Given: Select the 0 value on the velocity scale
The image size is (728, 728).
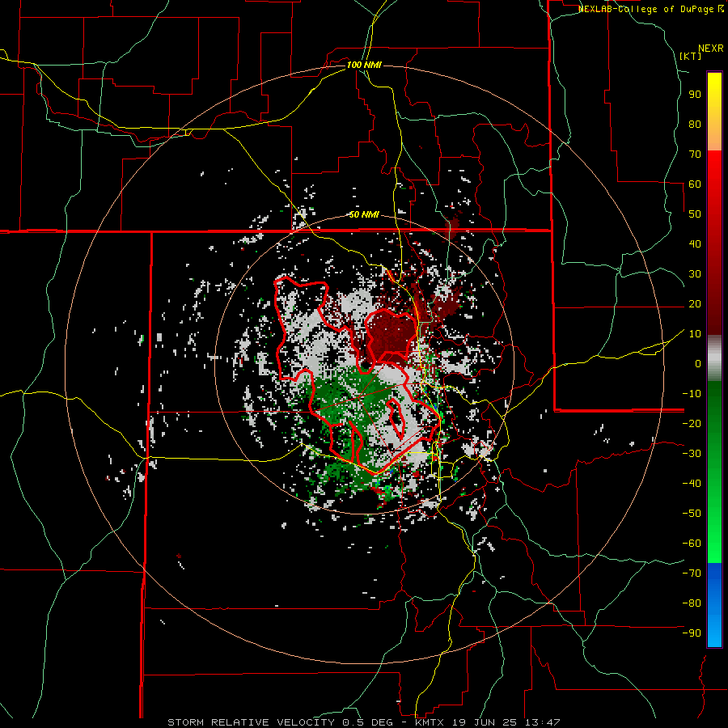Looking at the screenshot, I should coord(698,364).
